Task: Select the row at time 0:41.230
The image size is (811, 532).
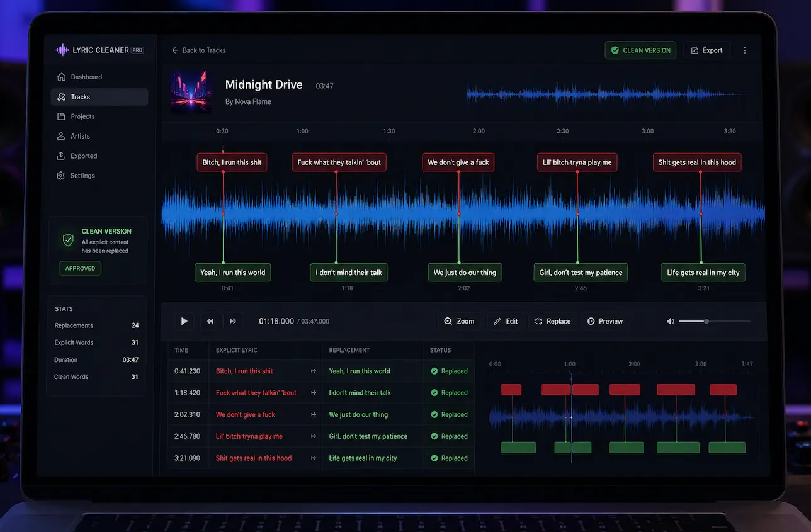Action: 320,371
